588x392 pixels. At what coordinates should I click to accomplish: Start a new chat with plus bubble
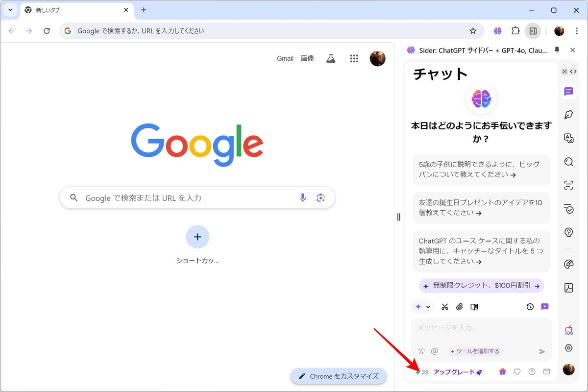pyautogui.click(x=545, y=307)
